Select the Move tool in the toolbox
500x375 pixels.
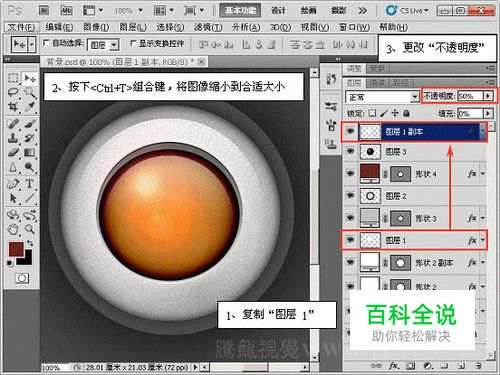tap(30, 78)
